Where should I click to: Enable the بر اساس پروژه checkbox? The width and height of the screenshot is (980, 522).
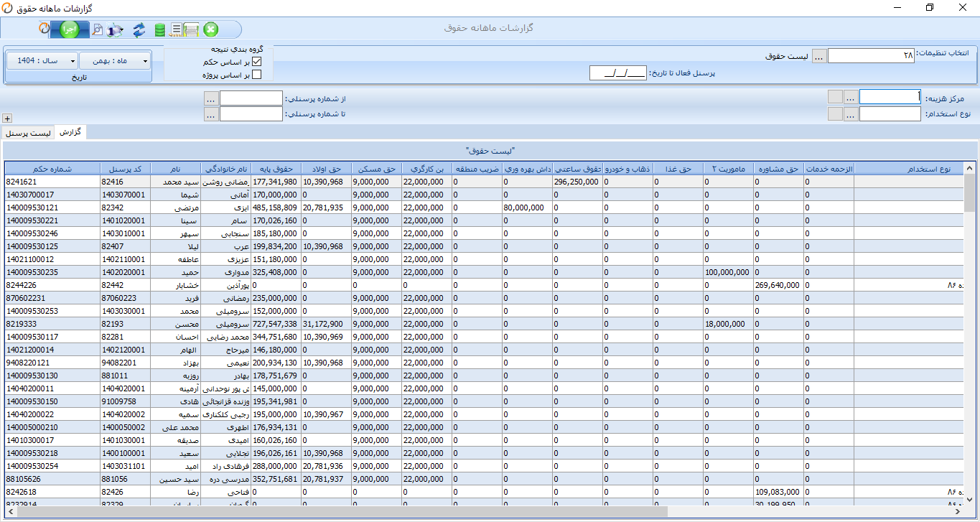(256, 74)
